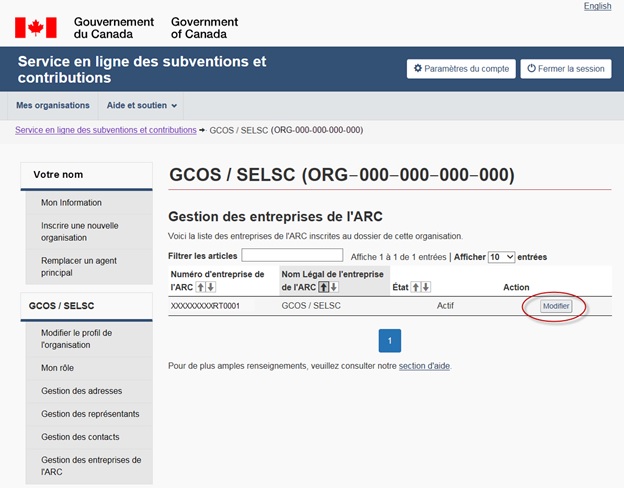Click the Filtrer les articles input field
The image size is (624, 488).
(292, 256)
